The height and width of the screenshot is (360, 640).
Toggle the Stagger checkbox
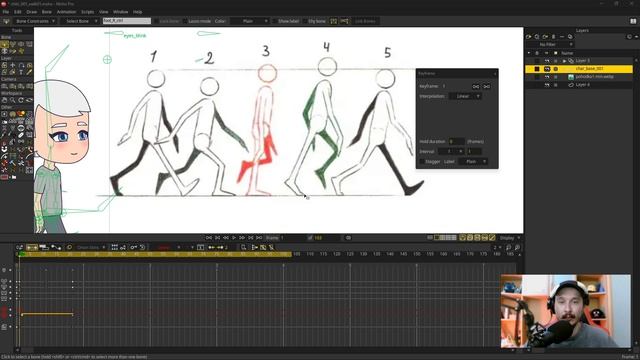pyautogui.click(x=422, y=162)
